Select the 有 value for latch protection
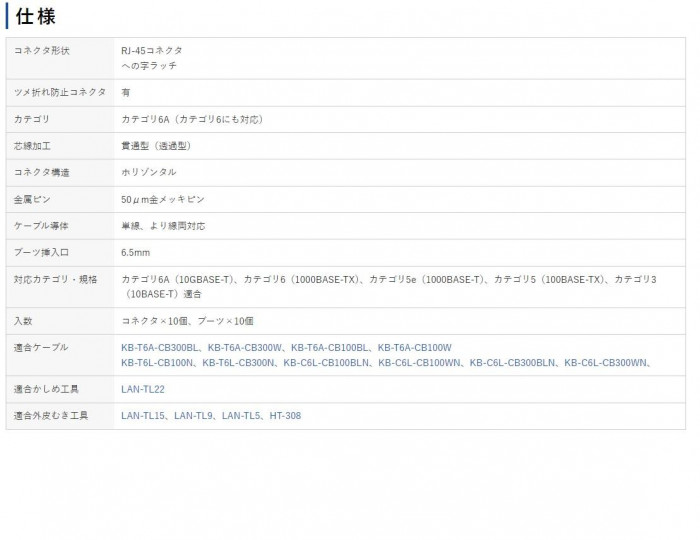This screenshot has width=700, height=540. pyautogui.click(x=125, y=92)
